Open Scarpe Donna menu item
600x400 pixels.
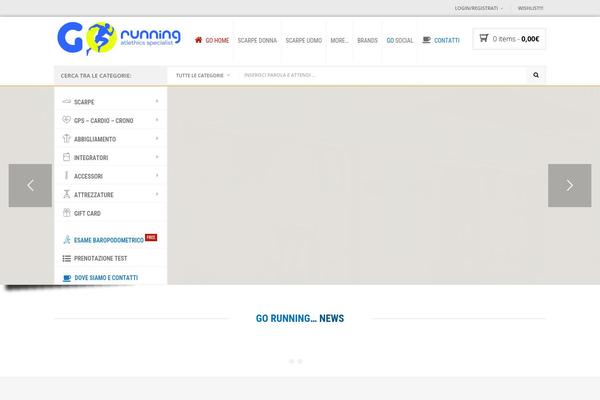point(257,40)
